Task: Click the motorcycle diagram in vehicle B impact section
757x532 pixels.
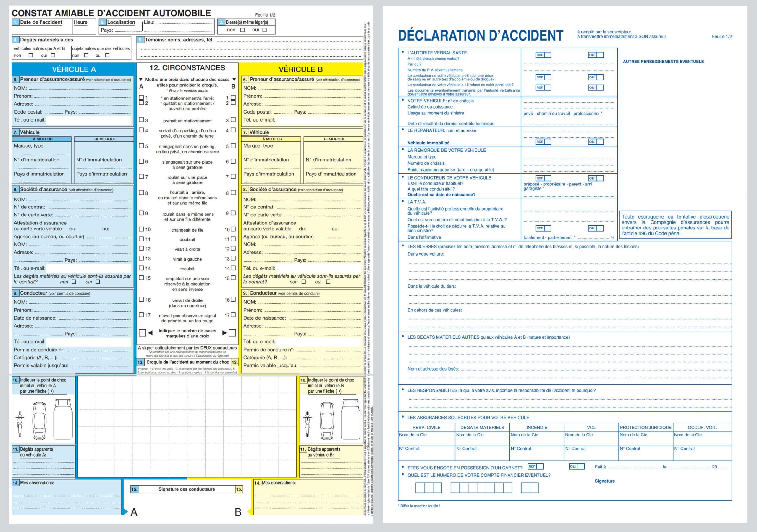Action: (x=308, y=424)
